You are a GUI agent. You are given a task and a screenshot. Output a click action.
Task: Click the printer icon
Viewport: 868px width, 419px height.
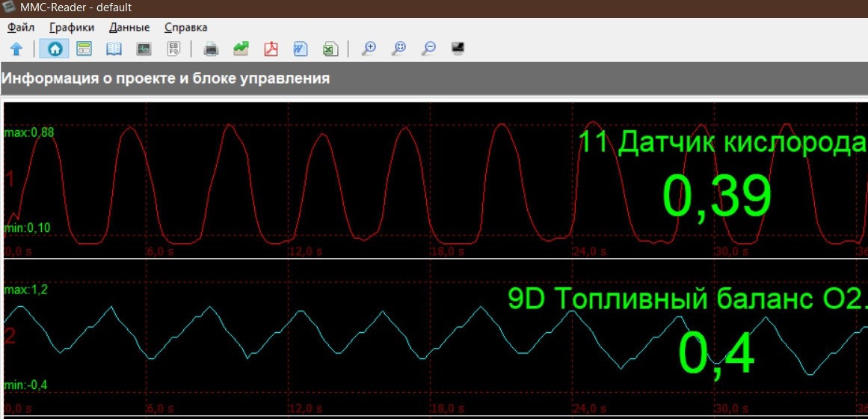pos(211,49)
